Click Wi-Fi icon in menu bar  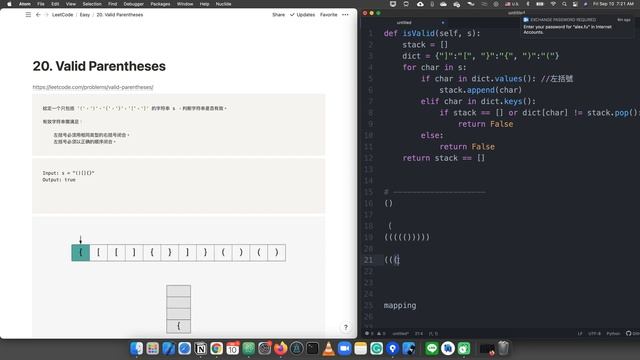click(x=553, y=4)
